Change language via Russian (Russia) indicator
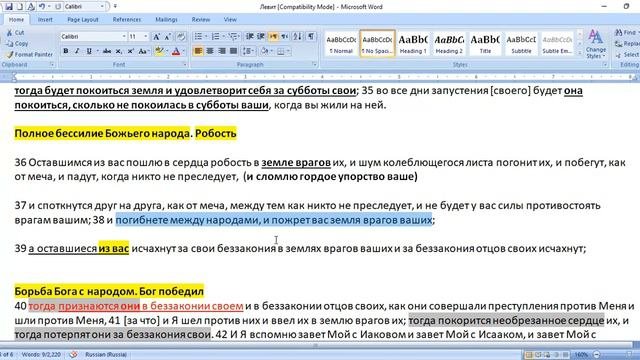640x360 pixels. (106, 355)
